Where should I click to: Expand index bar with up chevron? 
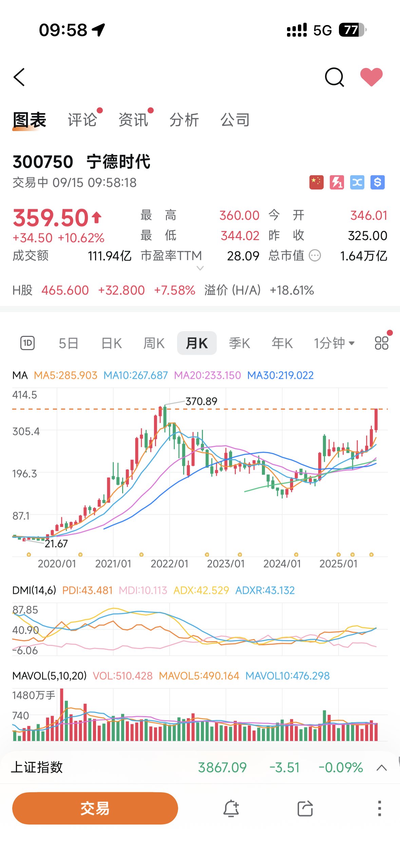point(382,768)
